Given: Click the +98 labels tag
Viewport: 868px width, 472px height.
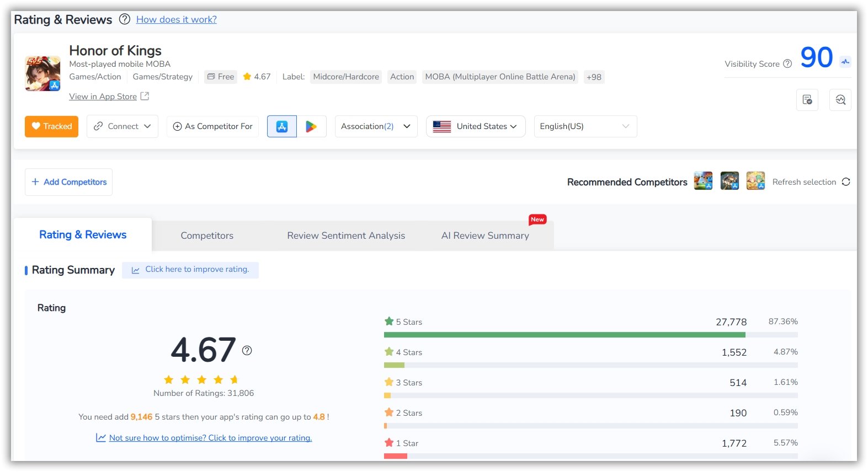Looking at the screenshot, I should [594, 77].
